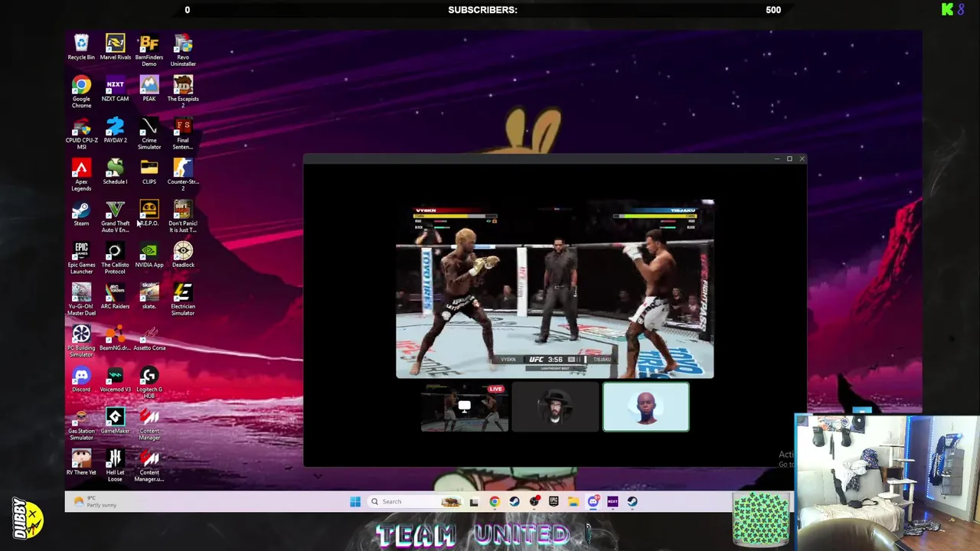Launch Electrician Simulator shortcut
The width and height of the screenshot is (980, 551).
183,299
